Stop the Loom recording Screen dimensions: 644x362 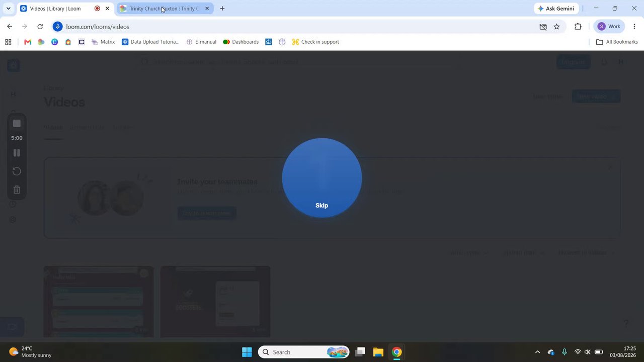[x=17, y=123]
